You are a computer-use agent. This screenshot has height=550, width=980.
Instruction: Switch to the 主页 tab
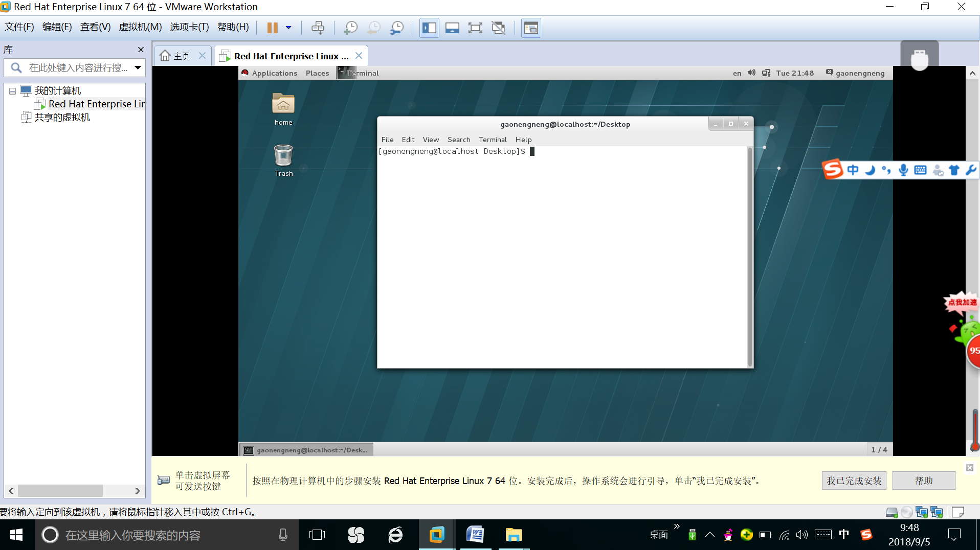point(175,56)
